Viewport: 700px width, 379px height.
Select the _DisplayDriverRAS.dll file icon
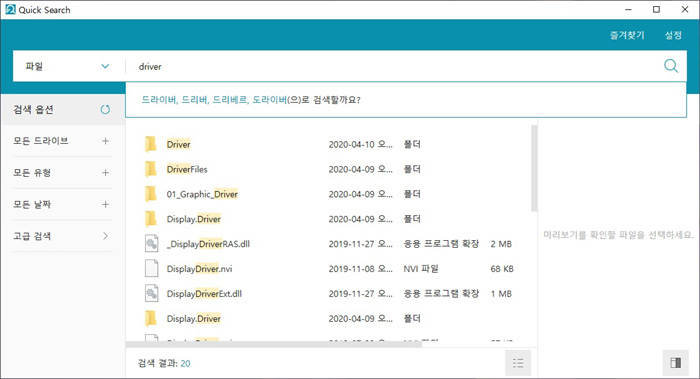[152, 244]
